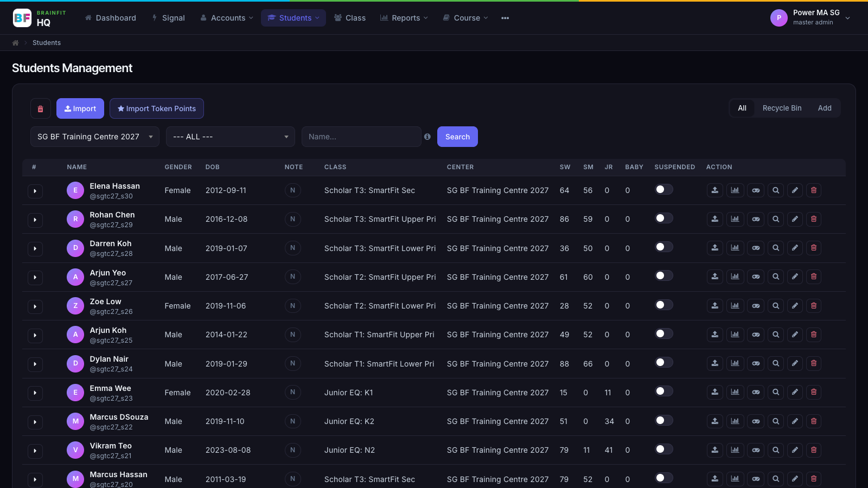This screenshot has width=868, height=488.
Task: Open the Reports menu
Action: (404, 18)
